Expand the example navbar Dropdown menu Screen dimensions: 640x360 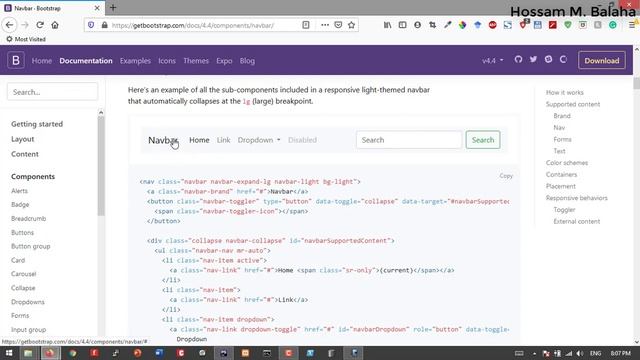[x=259, y=140]
